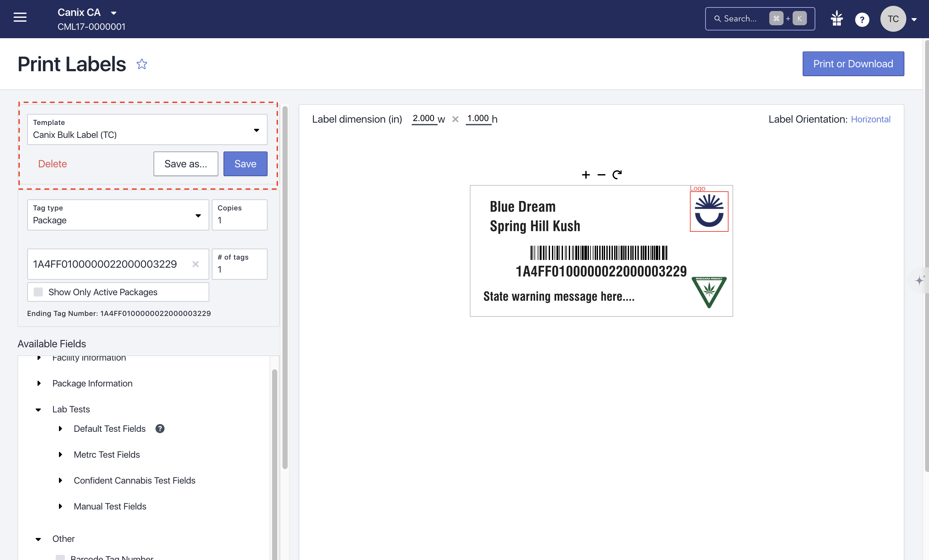Click the package tag number field
Image resolution: width=929 pixels, height=560 pixels.
tap(118, 264)
